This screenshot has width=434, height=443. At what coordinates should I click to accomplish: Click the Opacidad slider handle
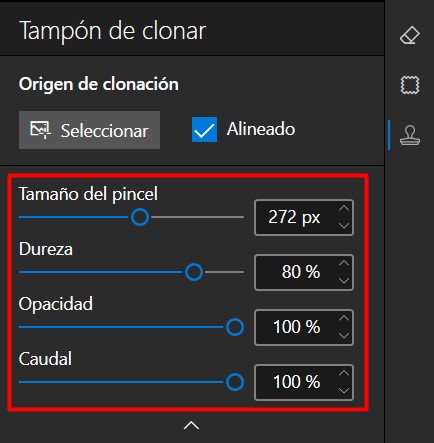click(x=235, y=327)
